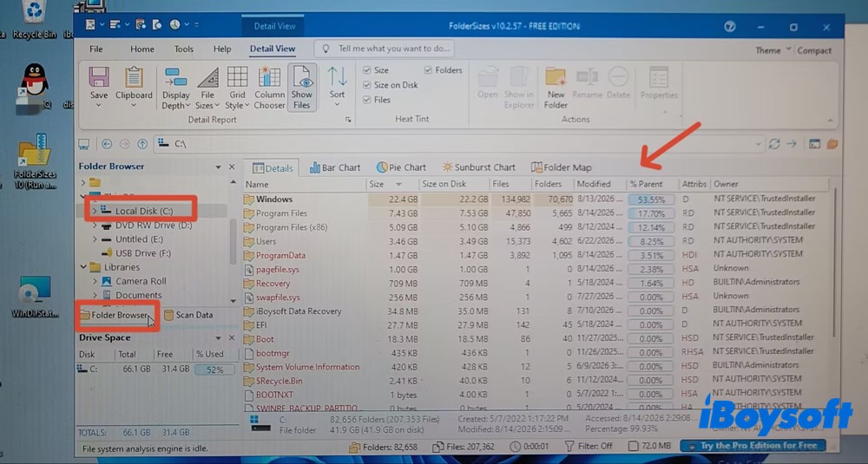This screenshot has width=868, height=464.
Task: Toggle the Folders heat tint checkbox
Action: 428,70
